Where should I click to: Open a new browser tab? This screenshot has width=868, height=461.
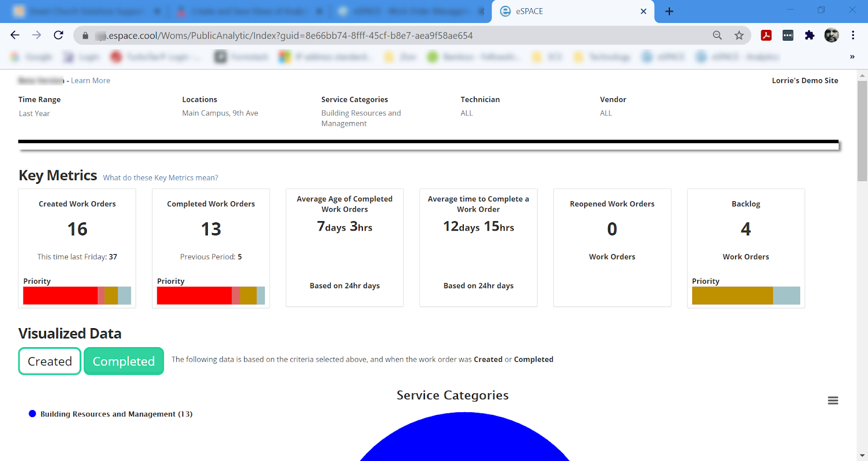(x=669, y=11)
